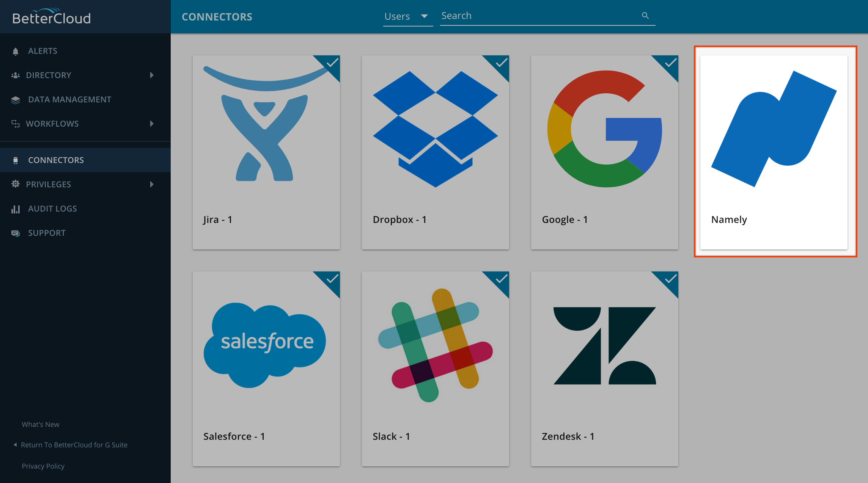The height and width of the screenshot is (483, 868).
Task: Click the Slack hashtag logo
Action: coord(436,345)
